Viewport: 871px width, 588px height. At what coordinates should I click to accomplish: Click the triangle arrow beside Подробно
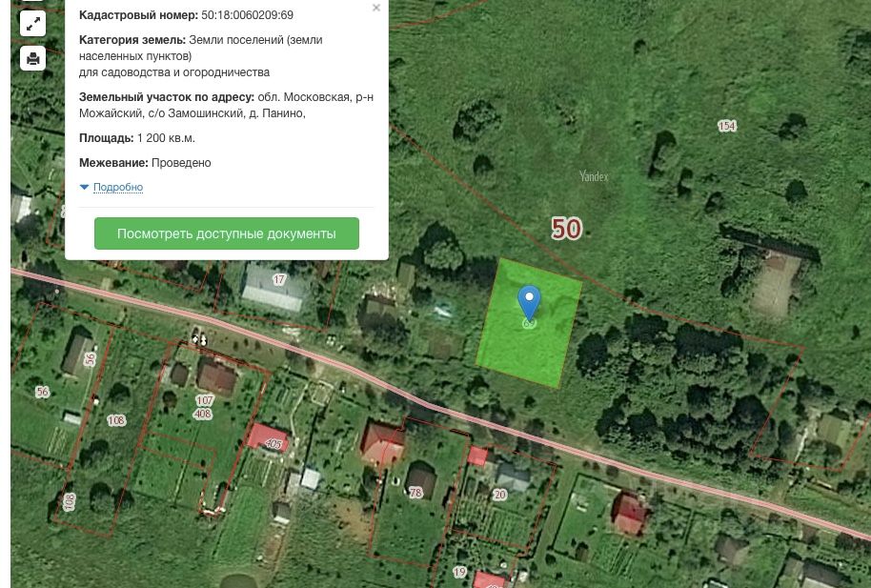tap(85, 188)
